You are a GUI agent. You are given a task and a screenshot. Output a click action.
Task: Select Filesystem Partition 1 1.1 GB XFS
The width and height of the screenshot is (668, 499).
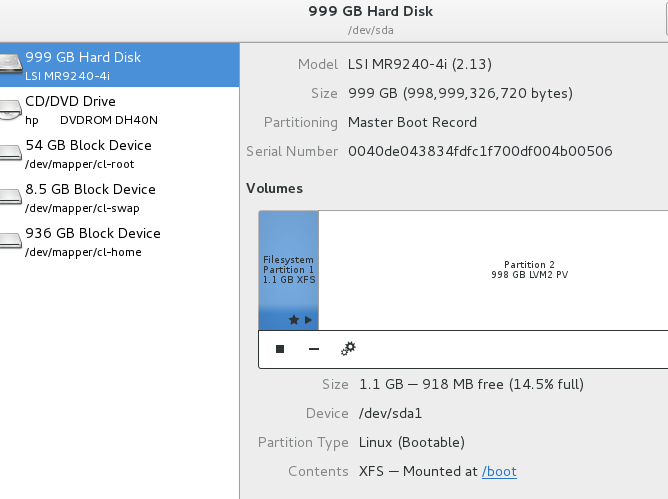[x=288, y=270]
